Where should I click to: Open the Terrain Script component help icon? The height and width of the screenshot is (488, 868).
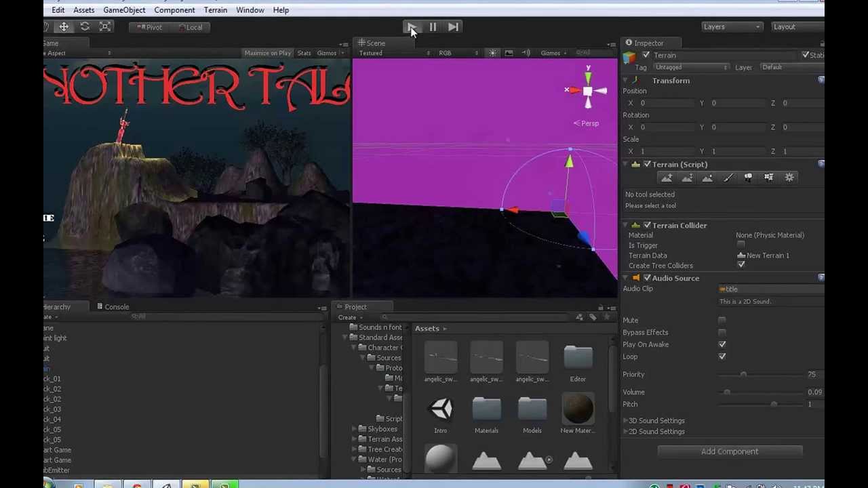click(821, 164)
